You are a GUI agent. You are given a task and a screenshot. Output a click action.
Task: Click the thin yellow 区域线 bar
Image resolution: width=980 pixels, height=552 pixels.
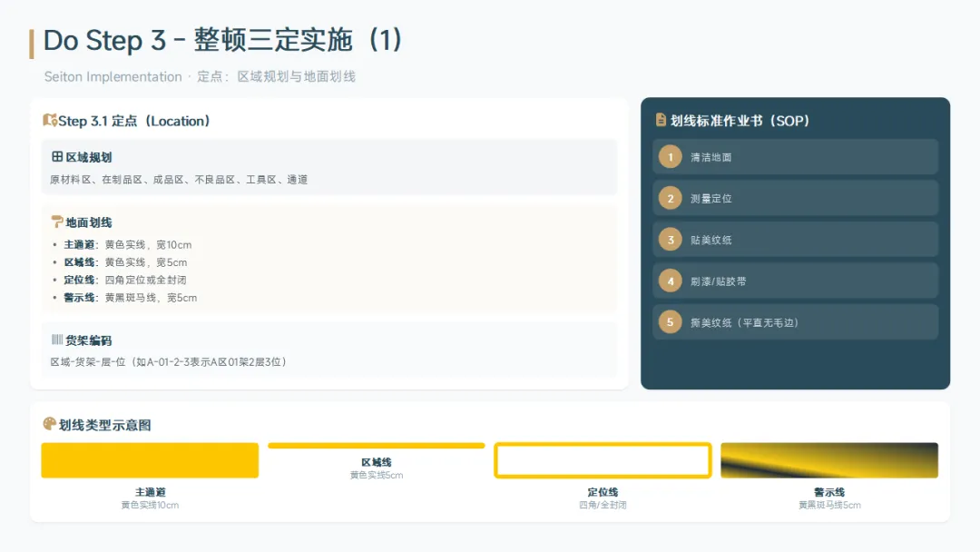(x=377, y=446)
